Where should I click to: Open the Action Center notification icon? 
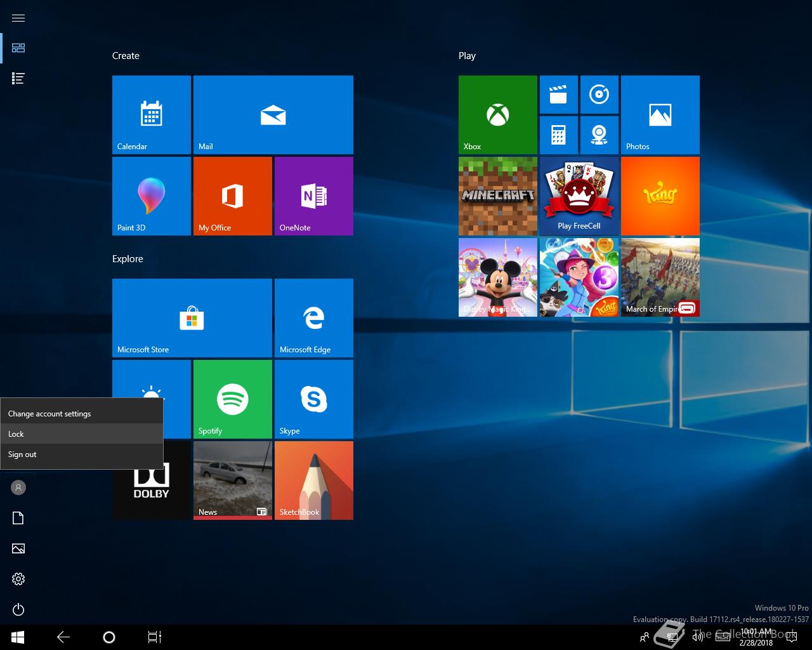792,637
